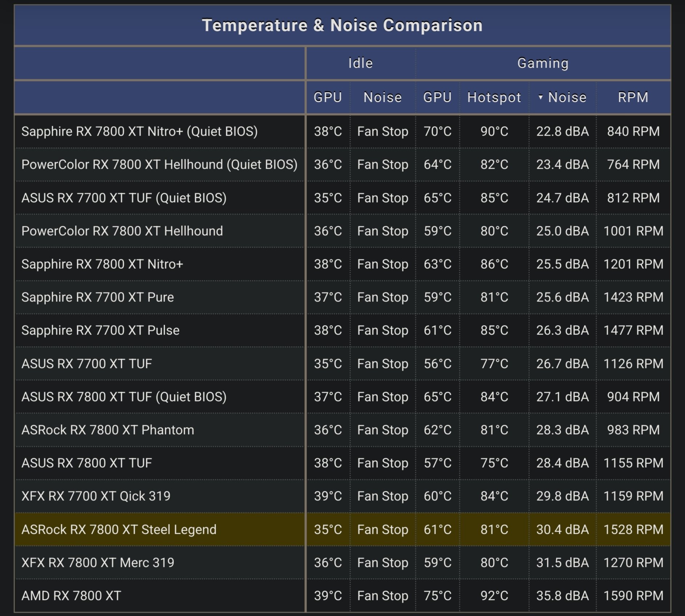The image size is (685, 616).
Task: Click the 1201 RPM value
Action: click(633, 264)
